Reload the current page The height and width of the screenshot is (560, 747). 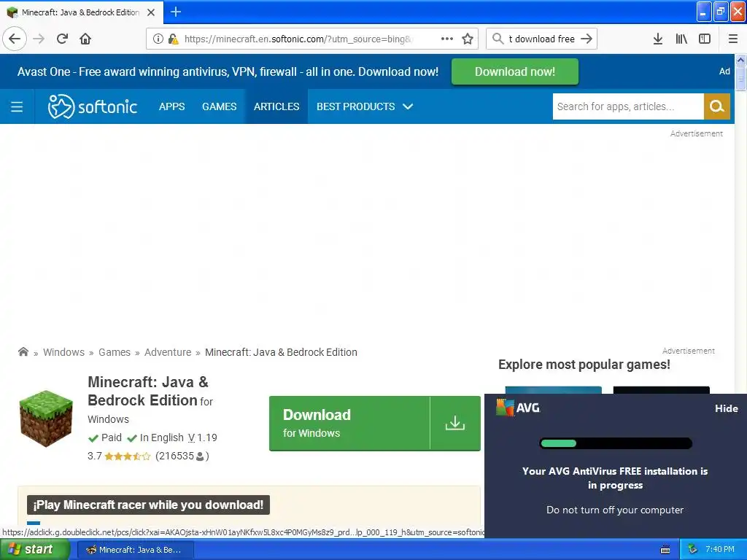63,39
